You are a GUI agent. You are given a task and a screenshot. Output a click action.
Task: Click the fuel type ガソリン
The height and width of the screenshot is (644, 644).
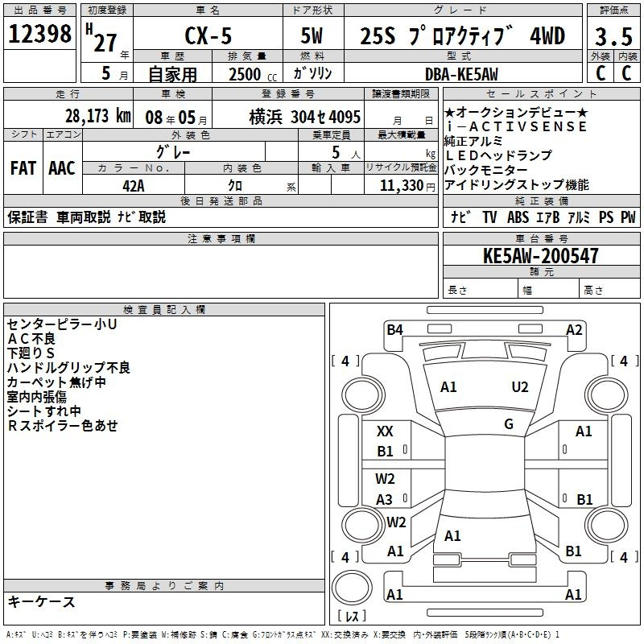point(312,73)
